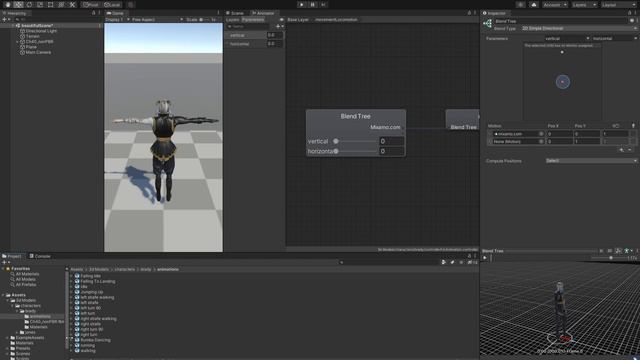Open the second blend parameter dropdown (horizontal)
The width and height of the screenshot is (640, 360).
coord(614,38)
